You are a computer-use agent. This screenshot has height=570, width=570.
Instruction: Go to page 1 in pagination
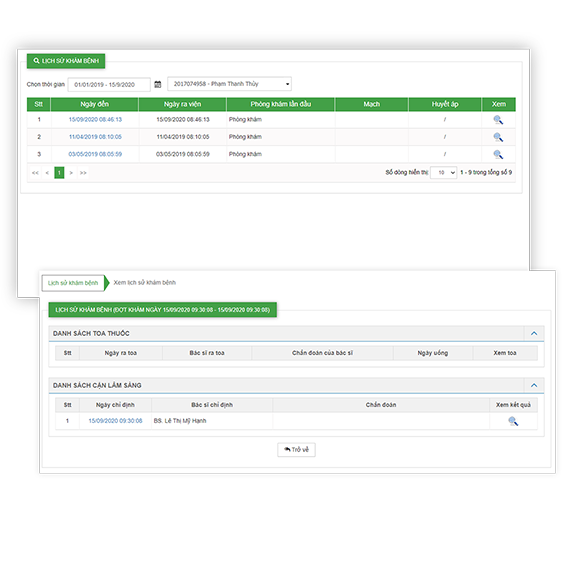(59, 173)
